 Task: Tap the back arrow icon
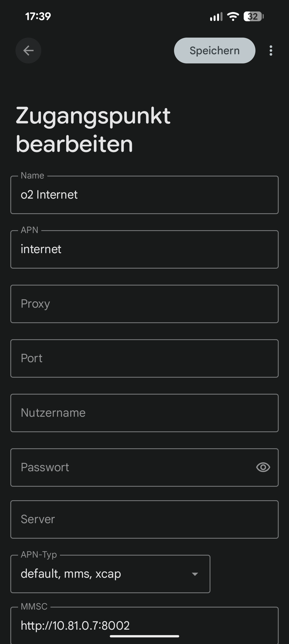28,51
